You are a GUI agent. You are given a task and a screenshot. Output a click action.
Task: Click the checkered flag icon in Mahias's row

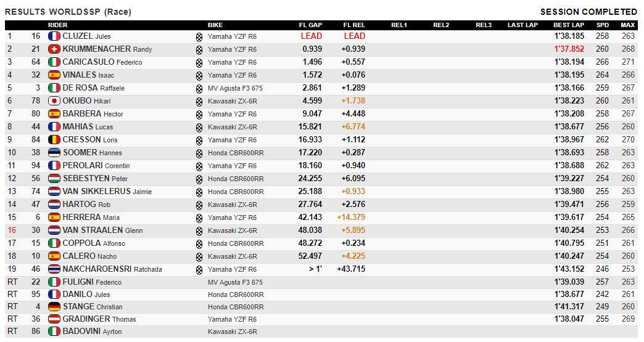pos(199,127)
